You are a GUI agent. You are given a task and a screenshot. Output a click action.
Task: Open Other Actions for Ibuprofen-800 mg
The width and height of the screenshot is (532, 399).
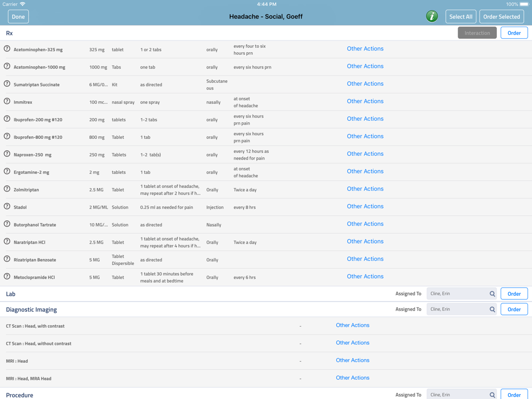click(x=365, y=136)
